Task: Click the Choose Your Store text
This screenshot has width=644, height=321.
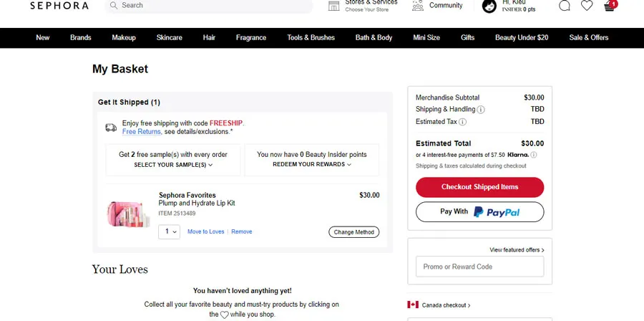Action: (366, 10)
